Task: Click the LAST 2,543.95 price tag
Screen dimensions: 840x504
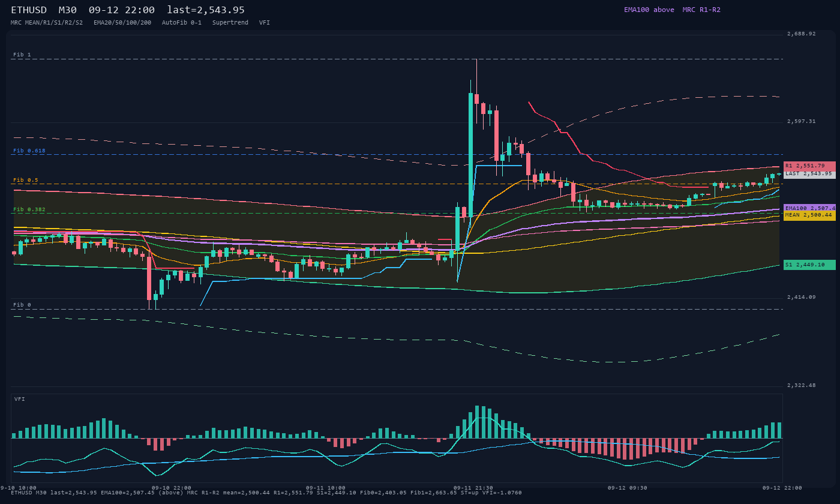Action: [809, 174]
